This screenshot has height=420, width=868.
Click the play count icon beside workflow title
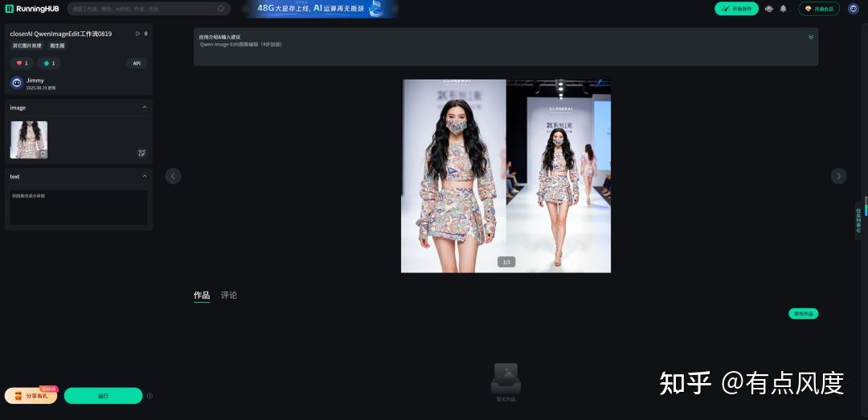pos(138,34)
